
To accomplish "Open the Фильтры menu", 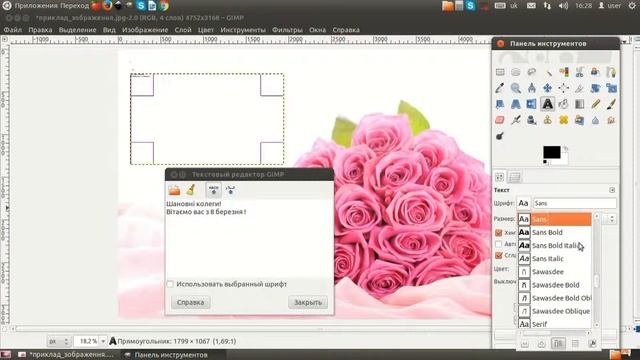I will (287, 30).
